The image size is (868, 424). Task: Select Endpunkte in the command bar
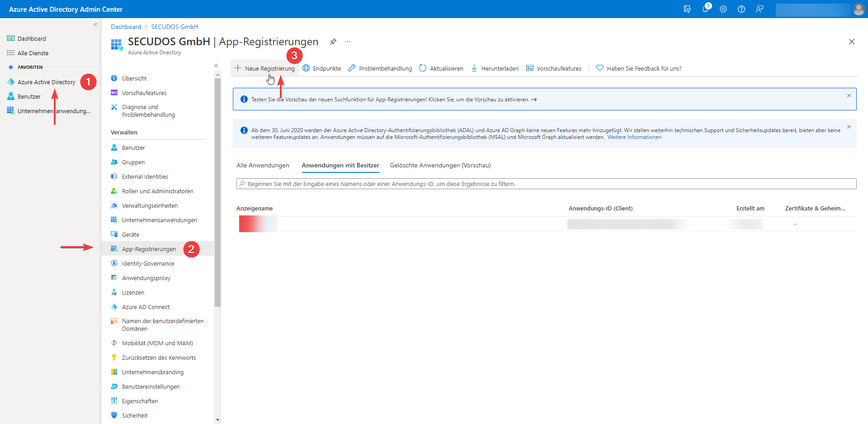[322, 68]
